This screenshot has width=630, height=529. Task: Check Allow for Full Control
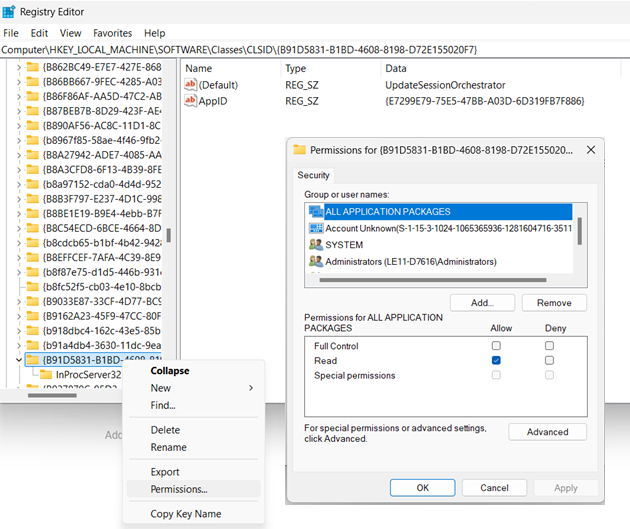tap(496, 345)
